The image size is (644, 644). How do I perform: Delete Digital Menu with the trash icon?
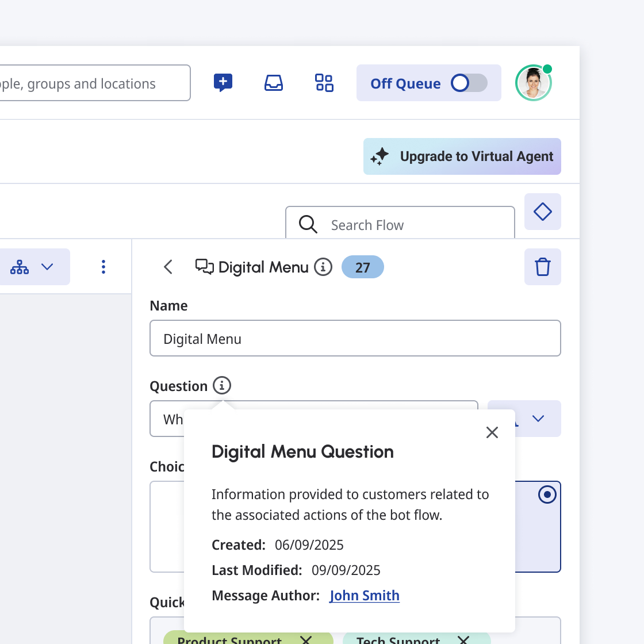542,267
